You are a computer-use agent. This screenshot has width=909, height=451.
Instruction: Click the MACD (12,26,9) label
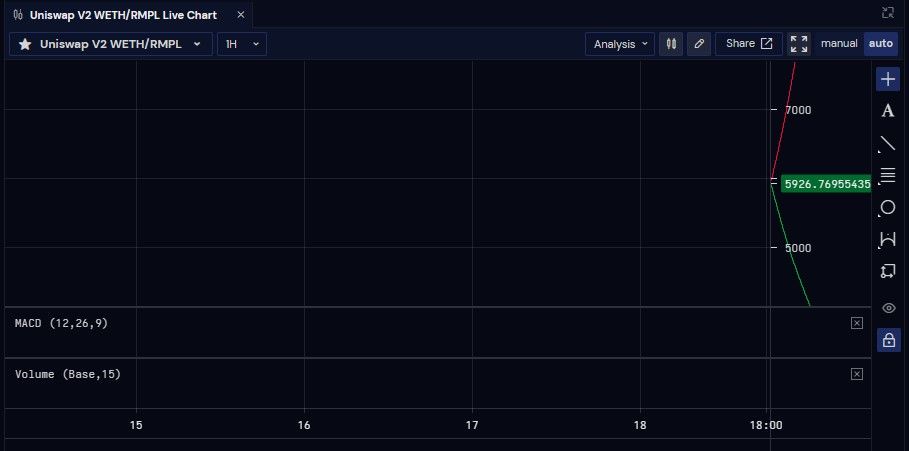(61, 323)
